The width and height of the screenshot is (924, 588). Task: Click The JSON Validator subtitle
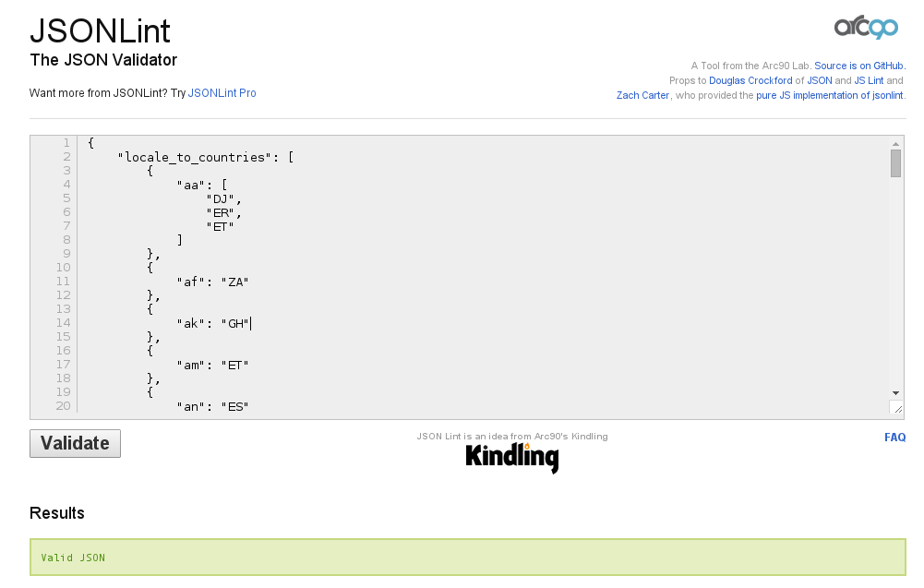(103, 60)
